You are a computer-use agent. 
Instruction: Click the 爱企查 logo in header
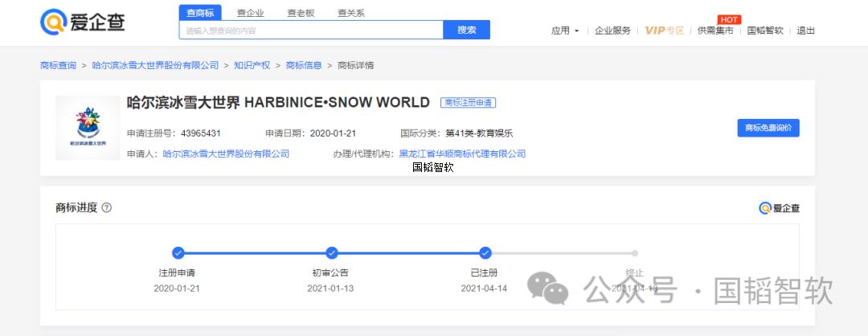[83, 23]
